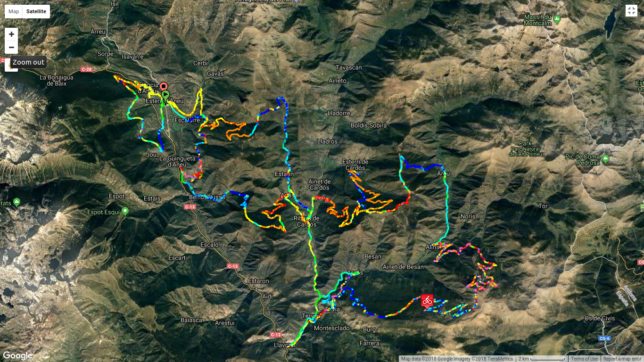Click the 2 km map scale control

[541, 359]
